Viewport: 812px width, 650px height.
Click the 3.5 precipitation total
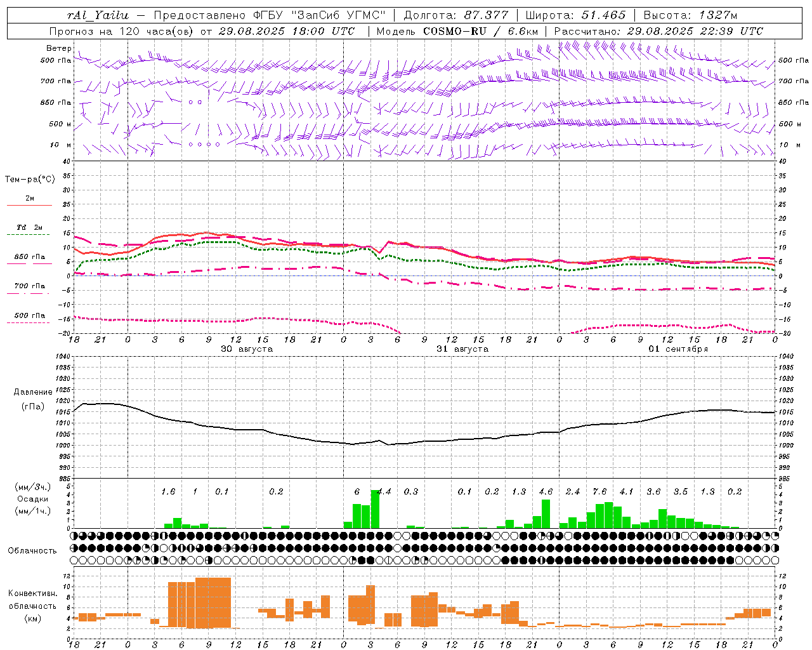point(681,491)
